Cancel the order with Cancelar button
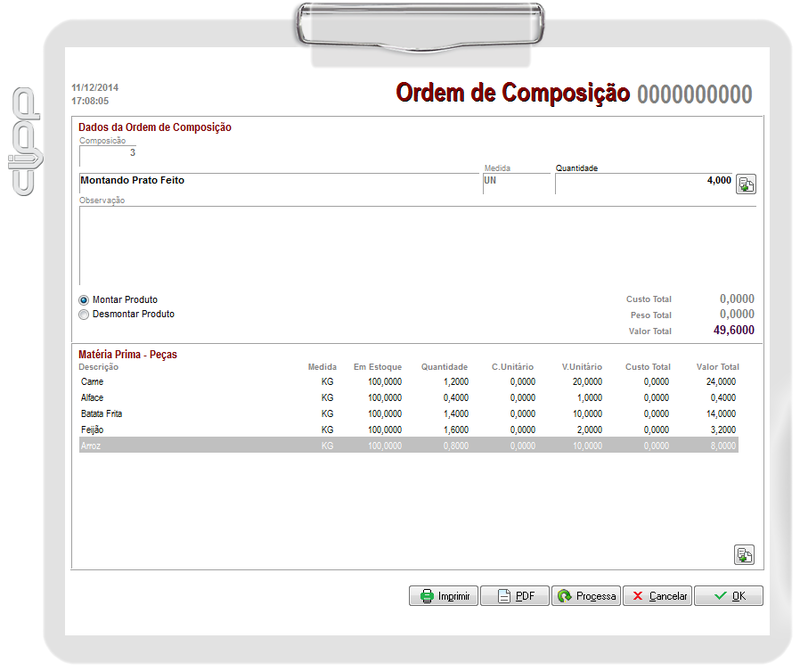Screen dimensions: 800x671 click(x=657, y=596)
